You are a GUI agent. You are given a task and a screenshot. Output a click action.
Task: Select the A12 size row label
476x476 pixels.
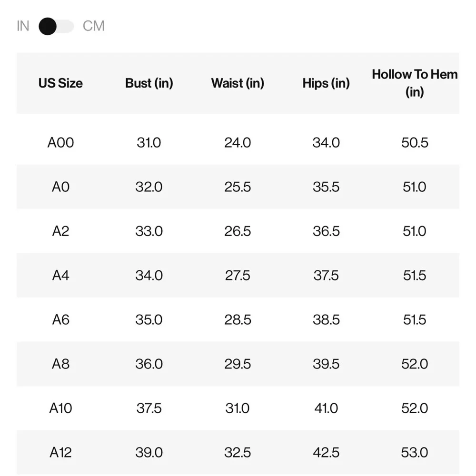point(61,453)
